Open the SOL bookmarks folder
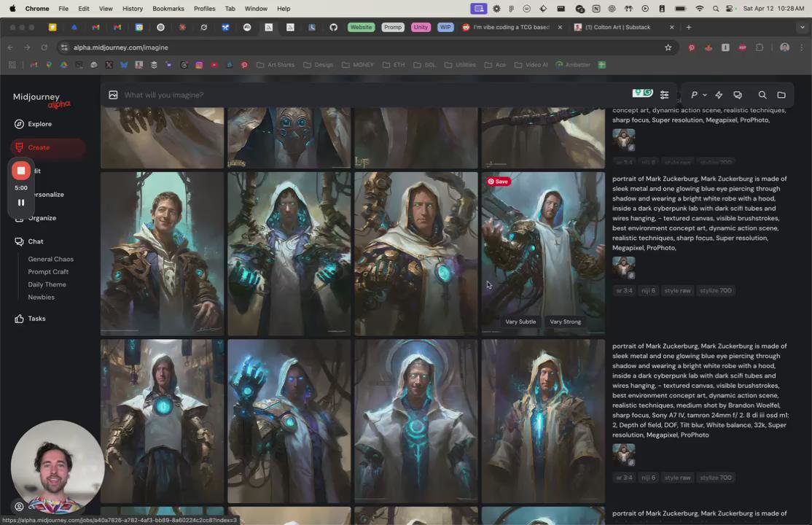This screenshot has height=525, width=812. [x=425, y=65]
